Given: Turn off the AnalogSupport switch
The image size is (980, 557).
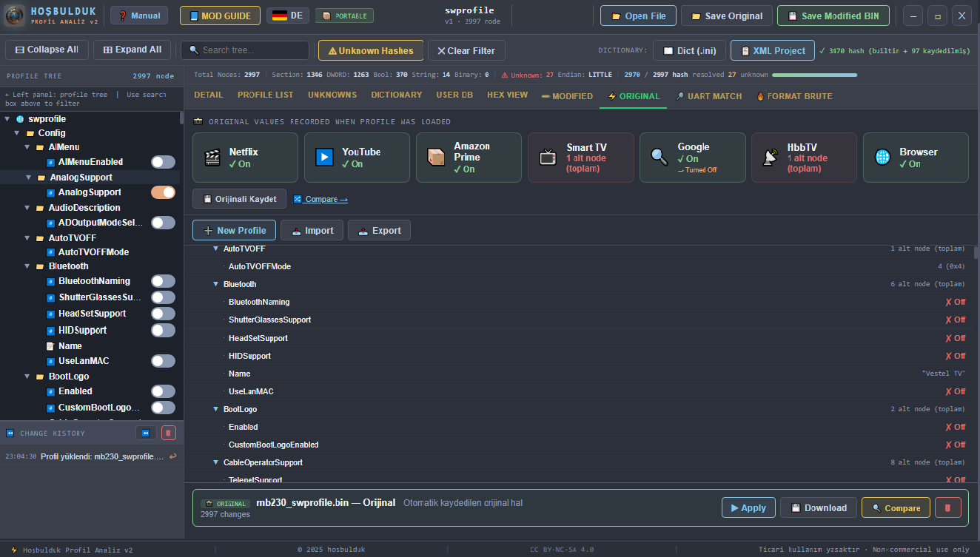Looking at the screenshot, I should pyautogui.click(x=163, y=192).
